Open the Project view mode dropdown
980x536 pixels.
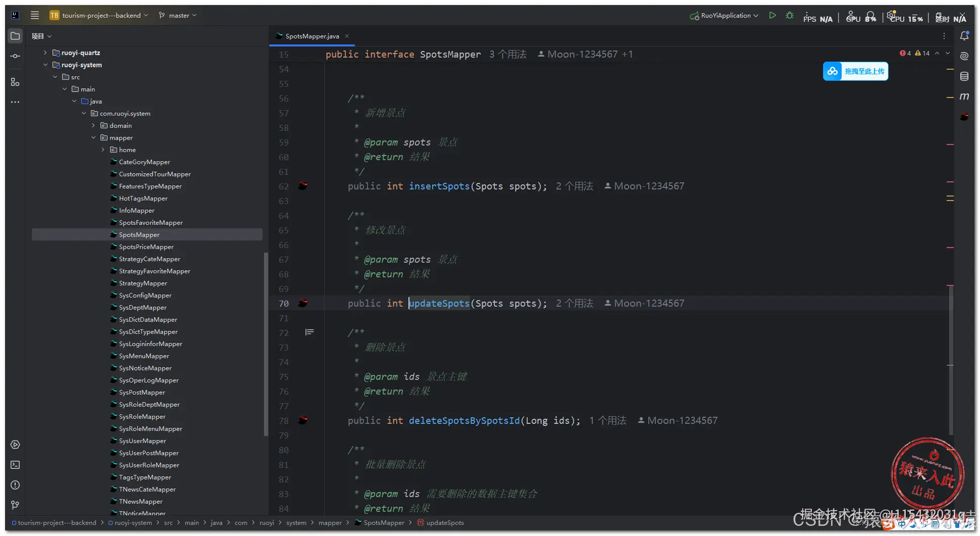(42, 36)
